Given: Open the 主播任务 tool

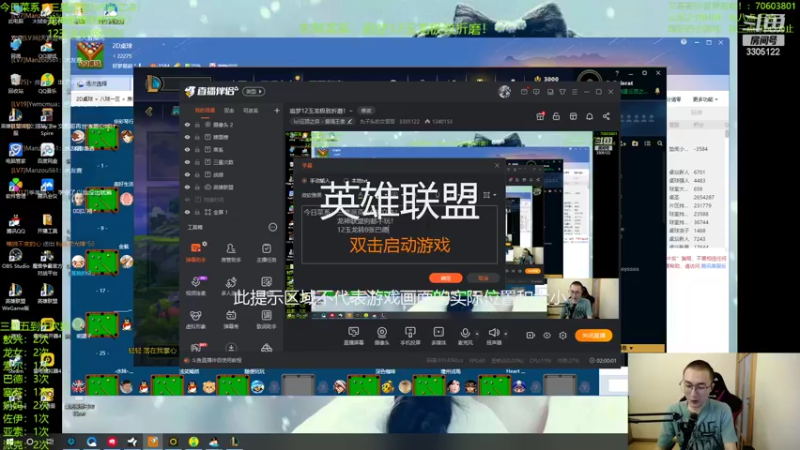Looking at the screenshot, I should pos(266,252).
